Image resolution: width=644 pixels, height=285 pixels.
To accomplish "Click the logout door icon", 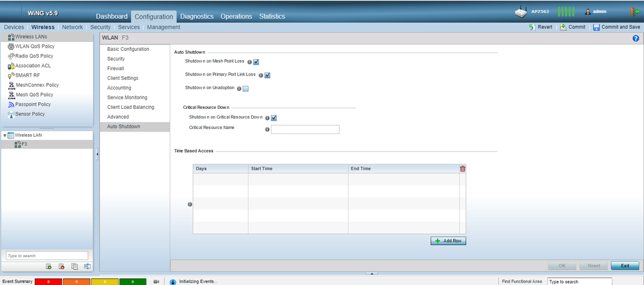I will (634, 12).
